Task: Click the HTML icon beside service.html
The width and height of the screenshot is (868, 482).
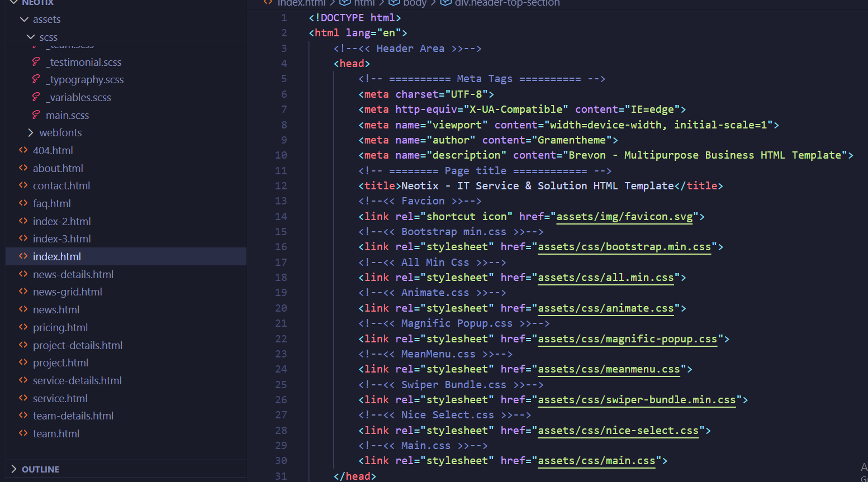Action: [23, 398]
